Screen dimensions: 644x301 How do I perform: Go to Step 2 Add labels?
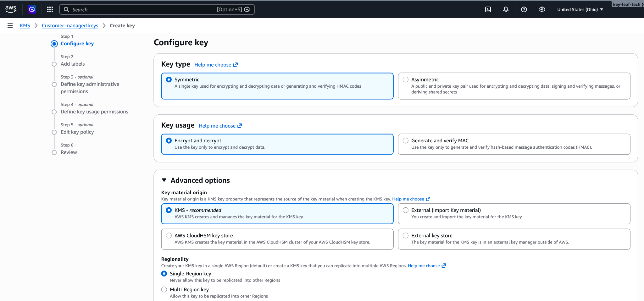73,64
